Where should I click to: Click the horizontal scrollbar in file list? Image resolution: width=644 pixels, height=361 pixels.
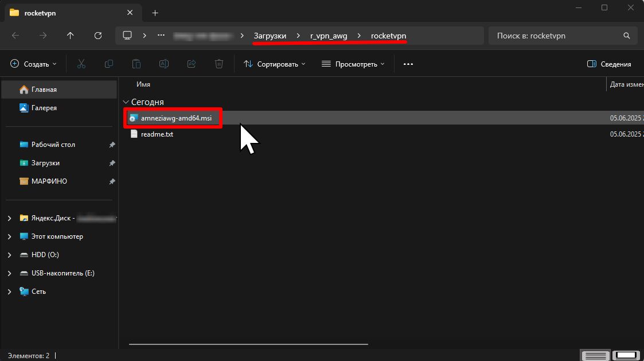[x=248, y=344]
